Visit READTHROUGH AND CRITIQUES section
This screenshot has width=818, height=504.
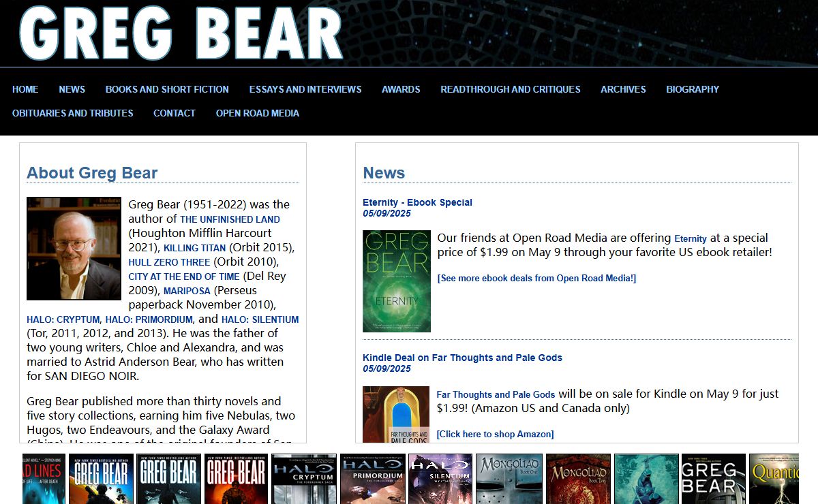pyautogui.click(x=511, y=89)
